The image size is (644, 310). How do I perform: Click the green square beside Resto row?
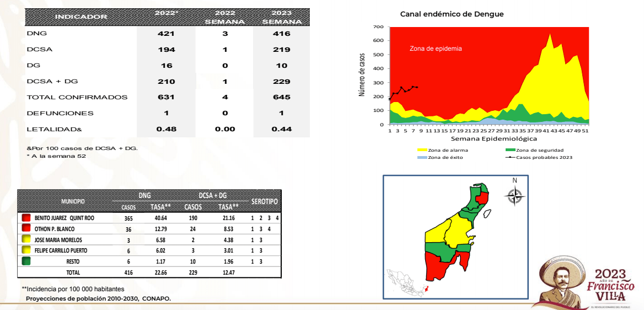[25, 261]
